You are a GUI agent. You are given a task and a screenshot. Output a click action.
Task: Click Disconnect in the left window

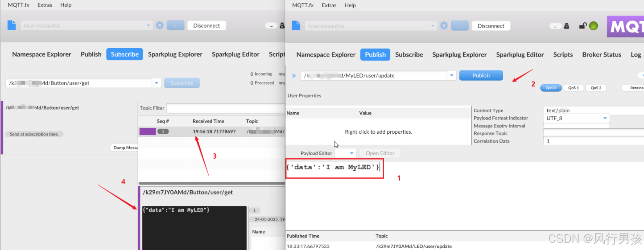[x=206, y=25]
